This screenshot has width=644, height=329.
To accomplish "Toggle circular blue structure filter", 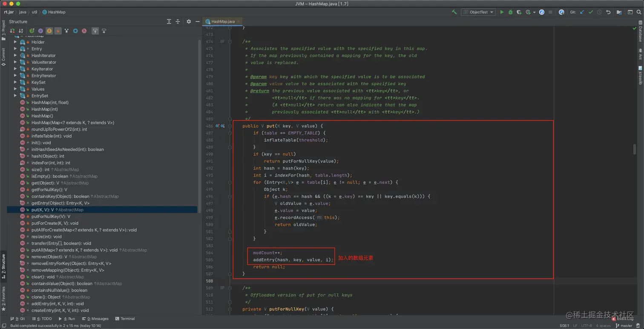I will (x=75, y=31).
